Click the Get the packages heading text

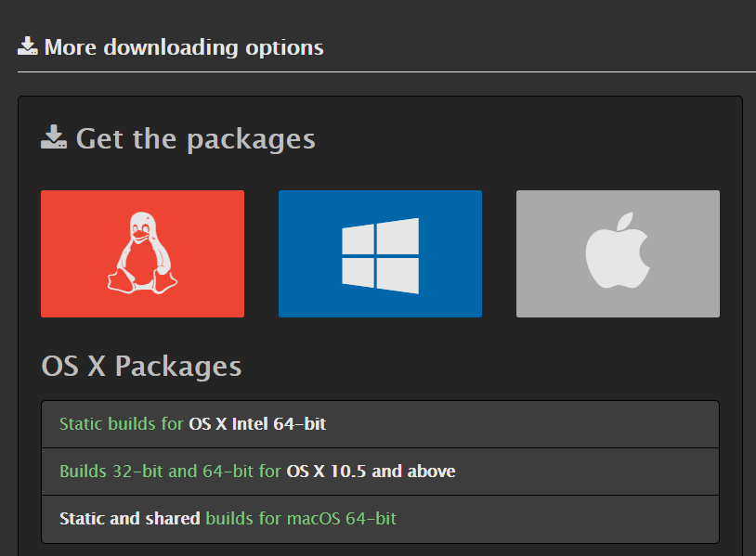(x=195, y=139)
